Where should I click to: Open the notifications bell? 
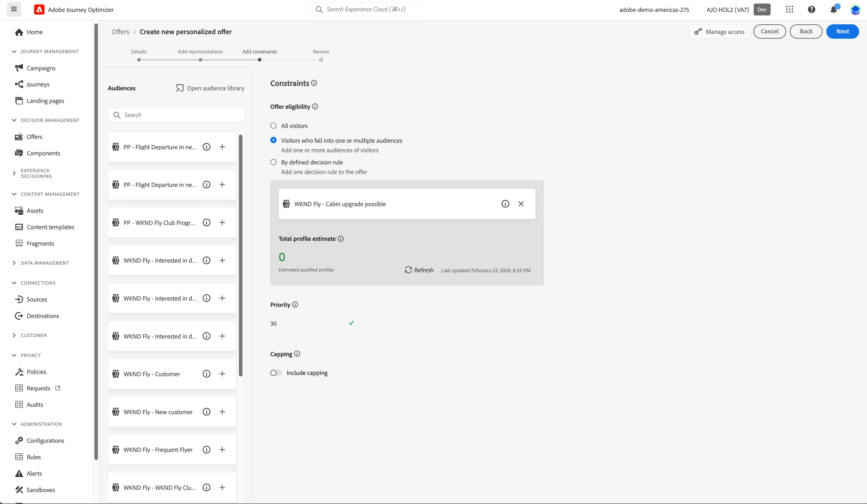pos(833,9)
